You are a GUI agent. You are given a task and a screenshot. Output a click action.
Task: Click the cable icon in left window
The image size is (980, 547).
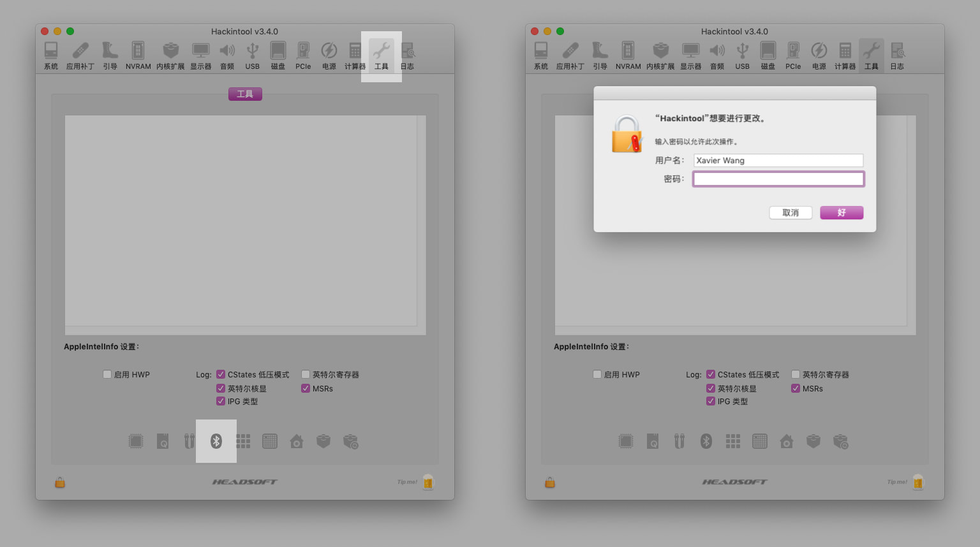189,441
